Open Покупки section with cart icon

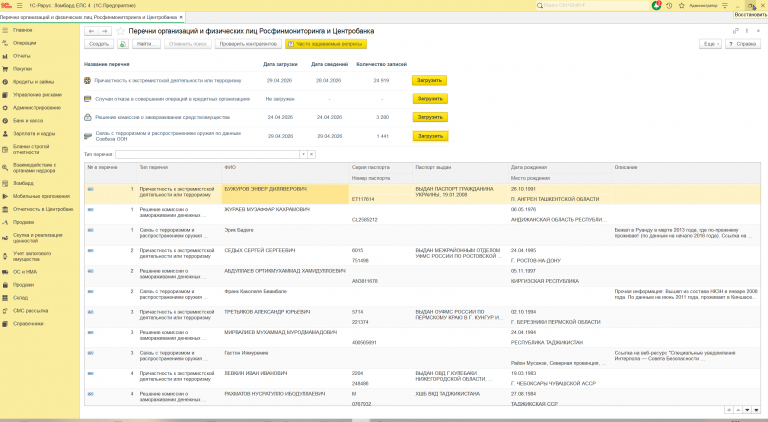point(23,68)
